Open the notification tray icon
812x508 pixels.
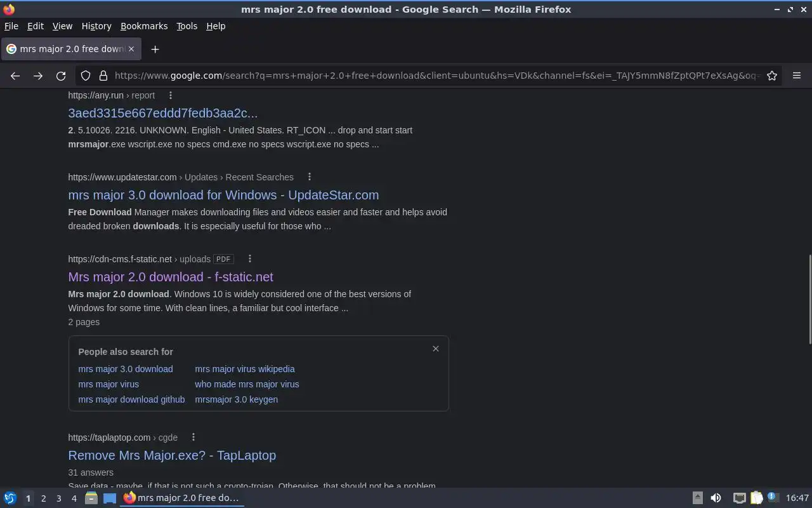(773, 497)
